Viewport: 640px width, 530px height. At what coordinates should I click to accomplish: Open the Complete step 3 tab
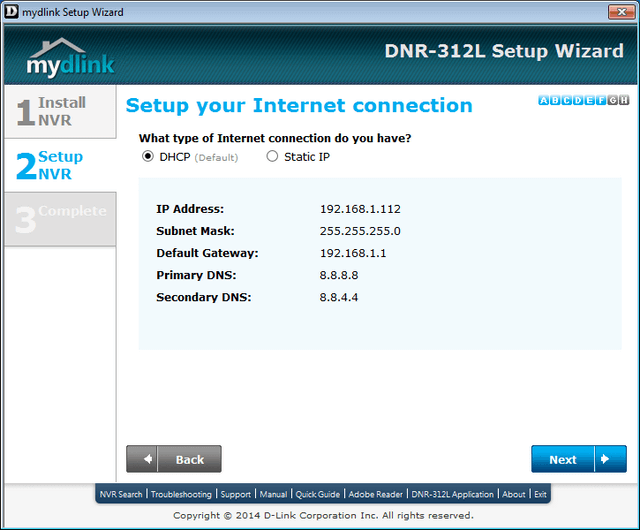click(60, 219)
